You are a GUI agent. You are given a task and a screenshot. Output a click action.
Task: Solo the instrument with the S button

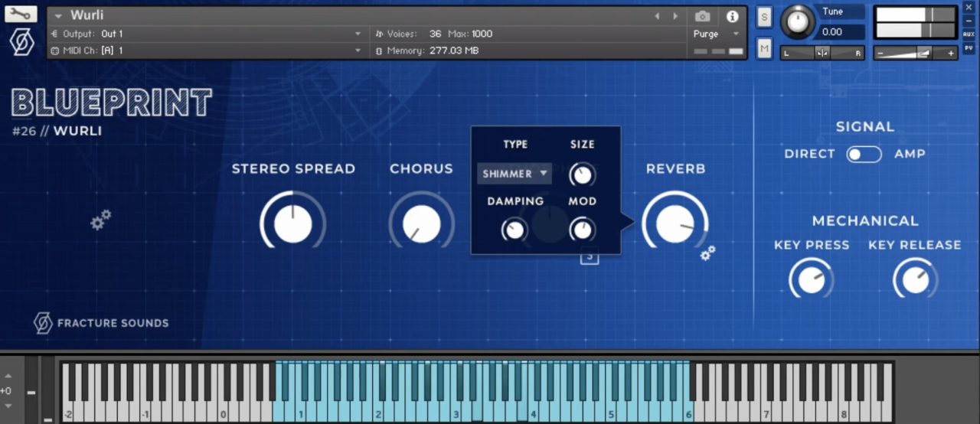(x=764, y=18)
